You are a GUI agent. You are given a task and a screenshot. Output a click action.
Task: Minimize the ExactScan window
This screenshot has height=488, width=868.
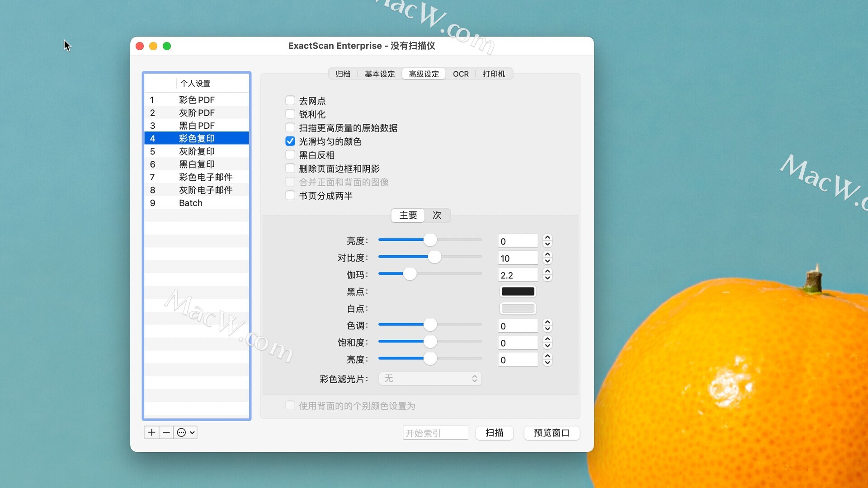(153, 46)
